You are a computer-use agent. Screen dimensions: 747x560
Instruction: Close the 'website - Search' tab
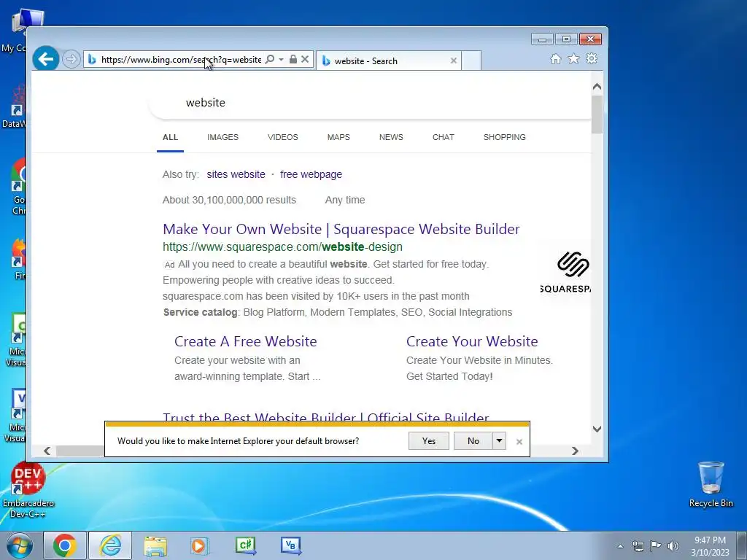pos(454,61)
